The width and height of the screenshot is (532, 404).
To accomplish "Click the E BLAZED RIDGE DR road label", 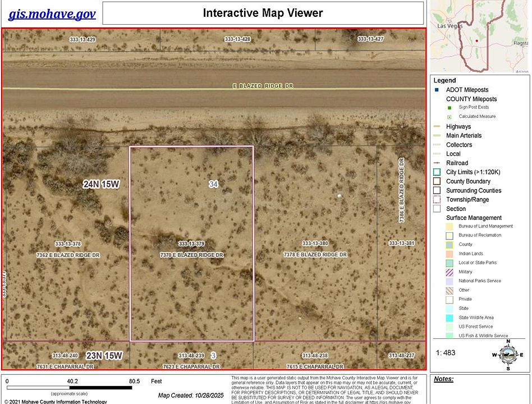I will pyautogui.click(x=263, y=86).
